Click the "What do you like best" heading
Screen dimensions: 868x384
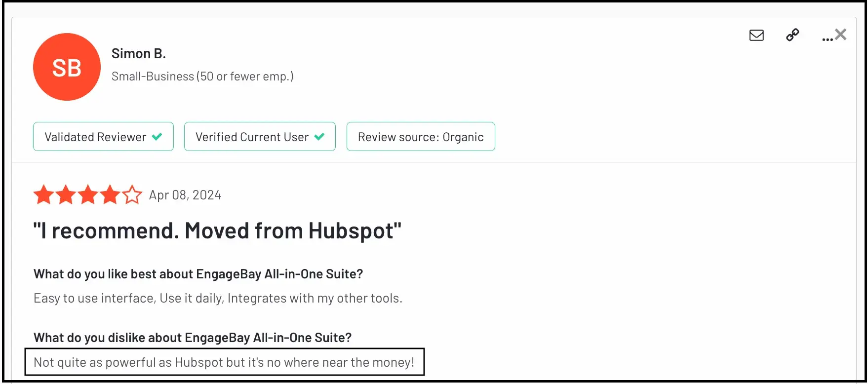tap(198, 274)
